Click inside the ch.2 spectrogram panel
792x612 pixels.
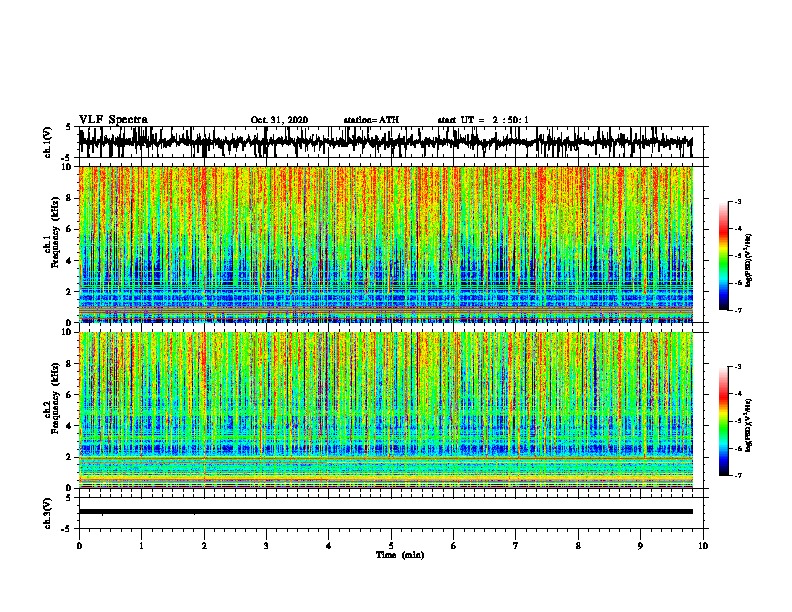385,410
